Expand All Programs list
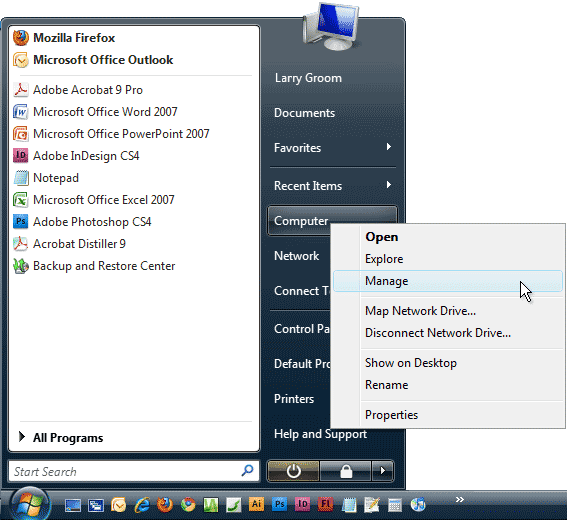The image size is (567, 520). (x=61, y=438)
